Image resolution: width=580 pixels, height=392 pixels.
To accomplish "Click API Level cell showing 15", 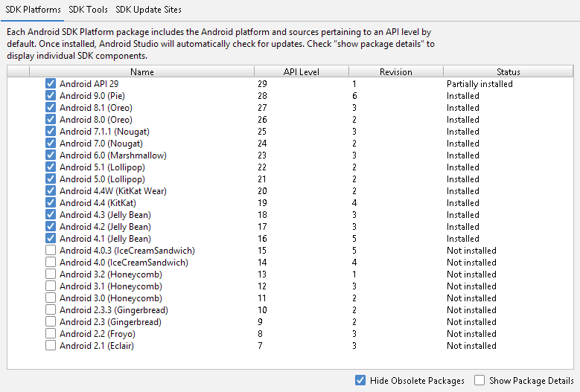I will coord(262,251).
